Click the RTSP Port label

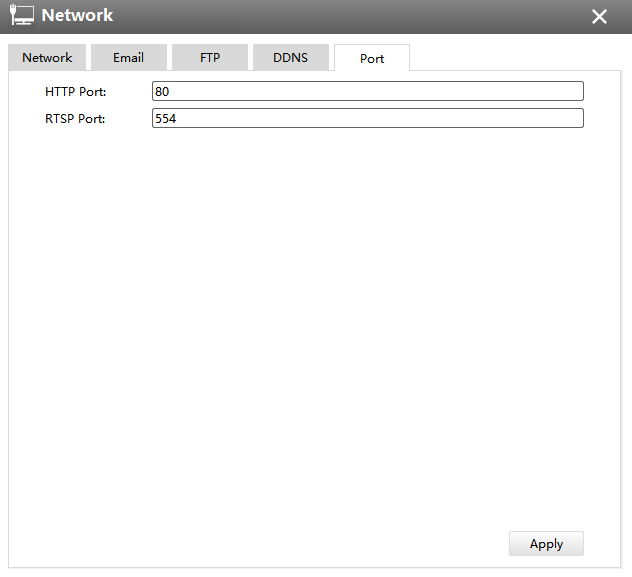(x=75, y=119)
